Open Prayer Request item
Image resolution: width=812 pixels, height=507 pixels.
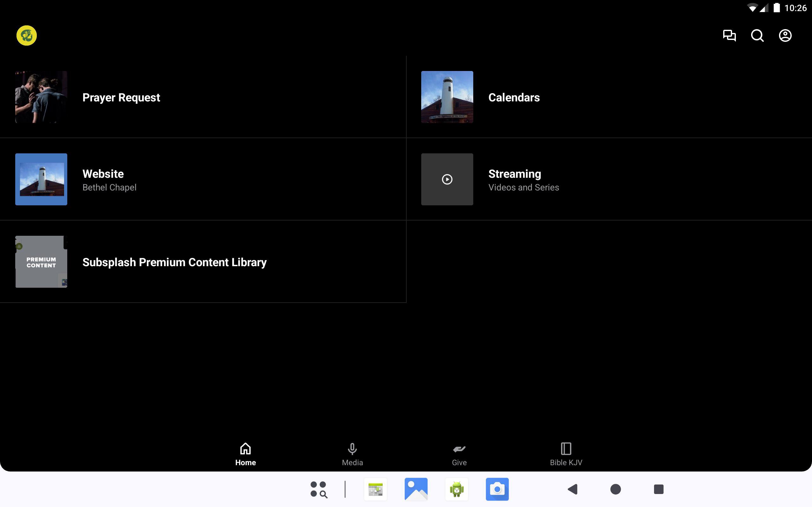tap(121, 98)
